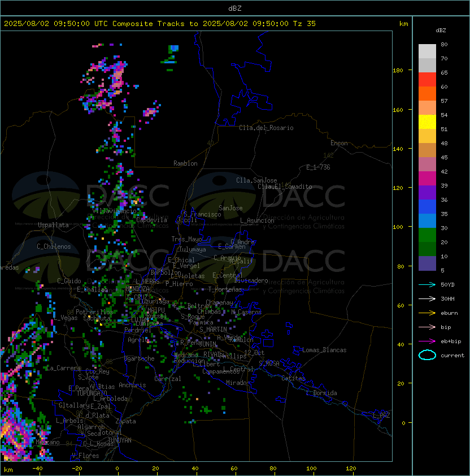Click the 'C_Chilenos' map label

[x=54, y=246]
